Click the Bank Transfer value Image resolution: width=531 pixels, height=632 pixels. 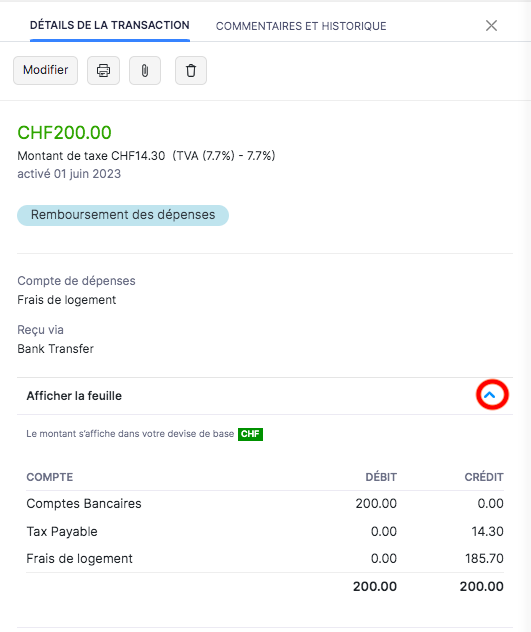click(x=56, y=349)
